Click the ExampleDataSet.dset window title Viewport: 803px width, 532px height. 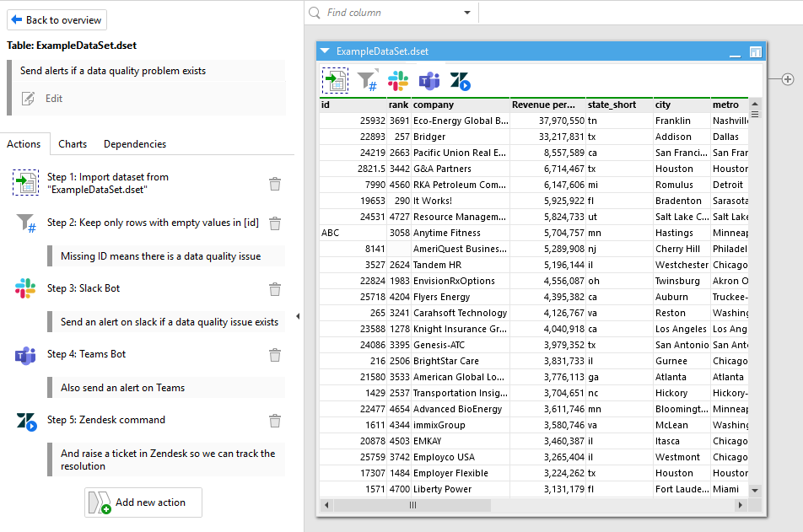[382, 51]
